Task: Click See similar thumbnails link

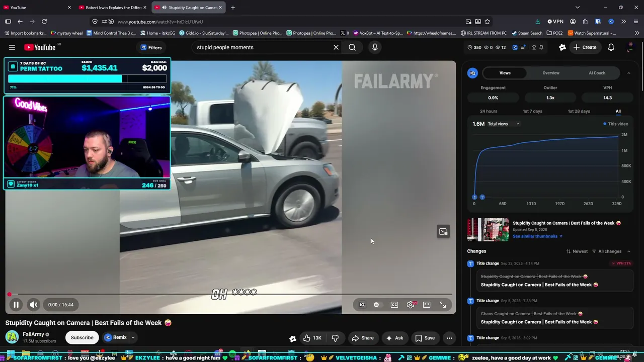Action: (x=537, y=236)
